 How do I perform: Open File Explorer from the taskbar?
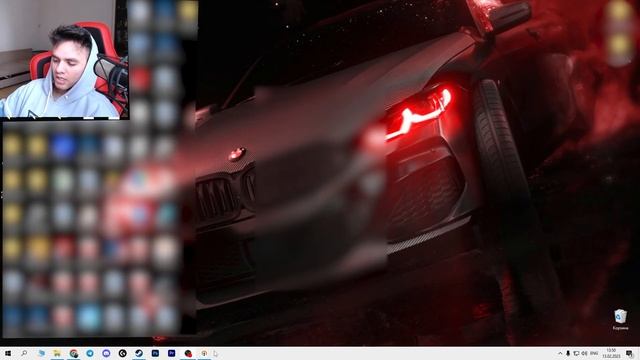click(57, 353)
